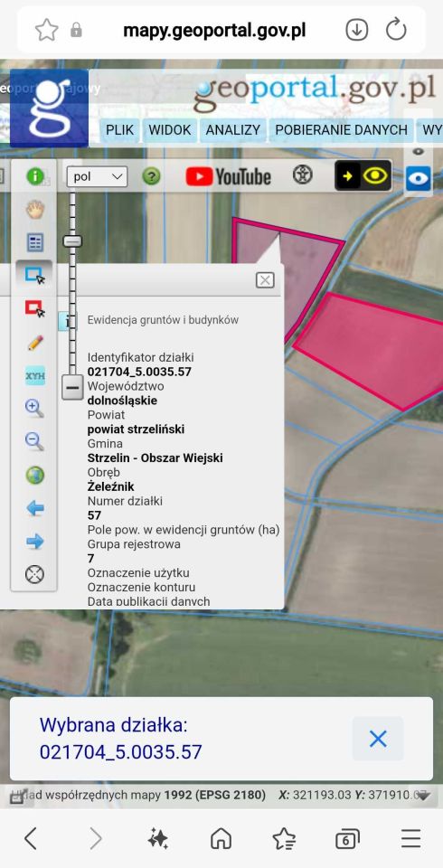Click the circled cross tool icon
The width and height of the screenshot is (443, 868).
point(35,574)
